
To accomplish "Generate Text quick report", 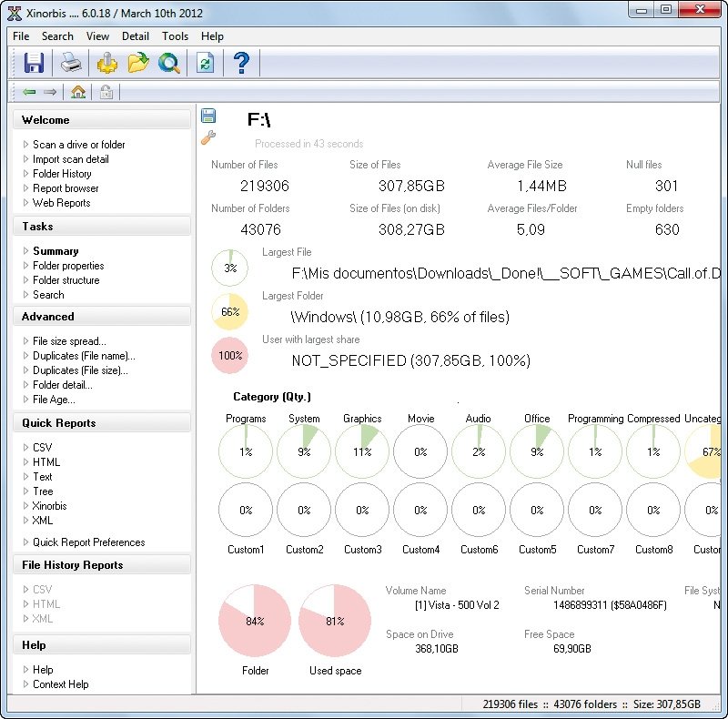I will pos(42,477).
